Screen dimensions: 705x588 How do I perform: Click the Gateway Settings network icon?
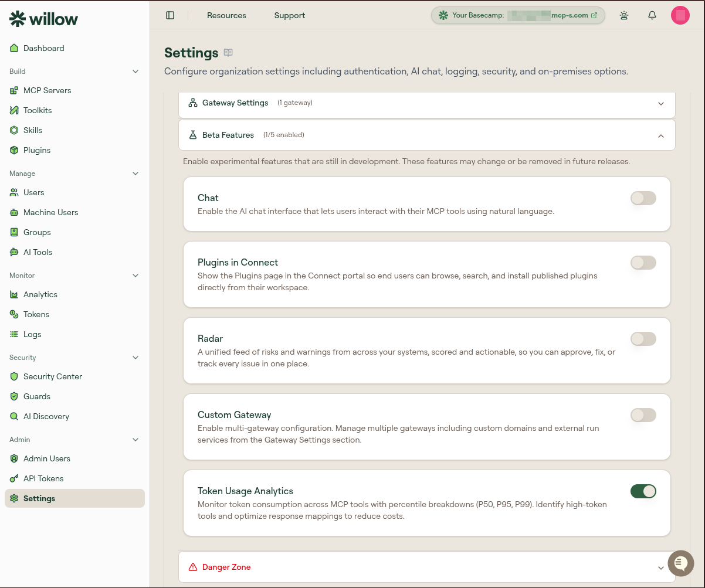tap(192, 103)
